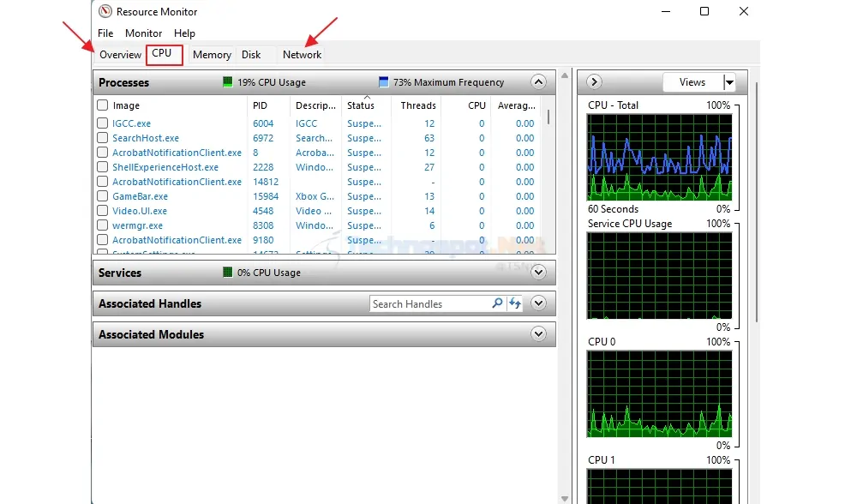Maximize the Resource Monitor window
The image size is (857, 504).
point(704,11)
